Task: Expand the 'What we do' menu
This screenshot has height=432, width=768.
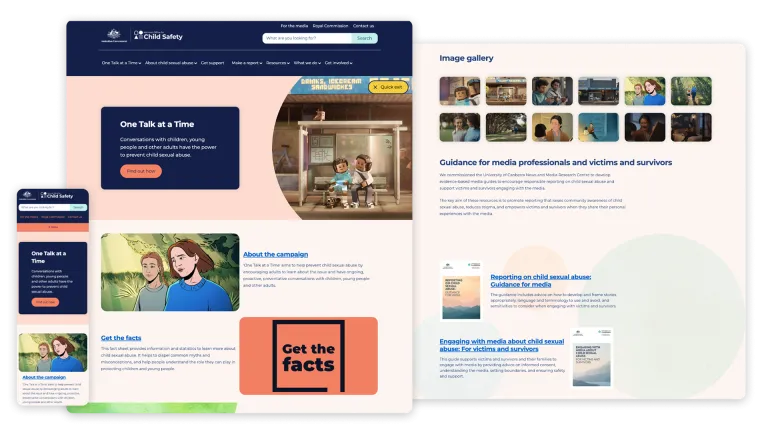Action: [x=307, y=63]
